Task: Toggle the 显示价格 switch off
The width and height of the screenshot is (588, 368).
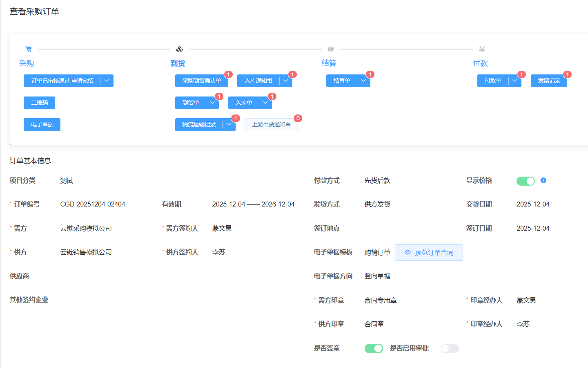Action: (526, 181)
